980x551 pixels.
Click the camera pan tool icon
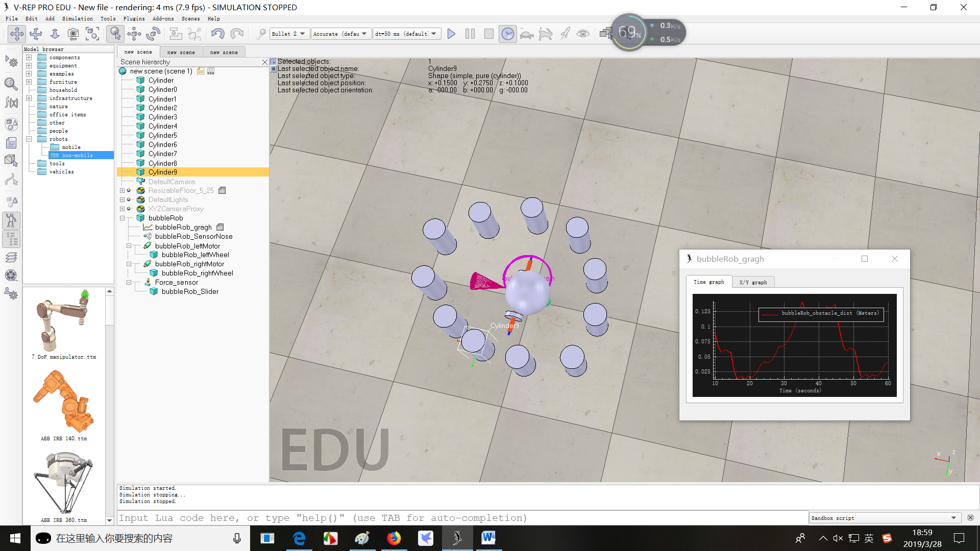(17, 34)
